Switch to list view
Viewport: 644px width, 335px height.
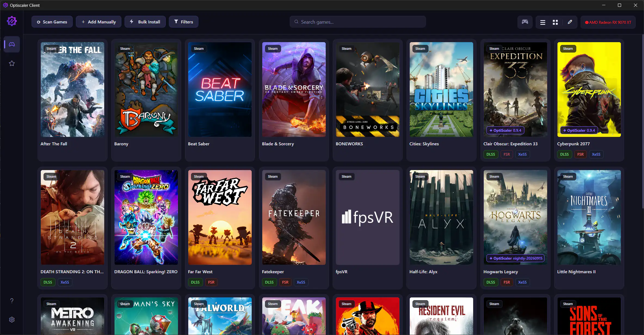click(x=543, y=22)
